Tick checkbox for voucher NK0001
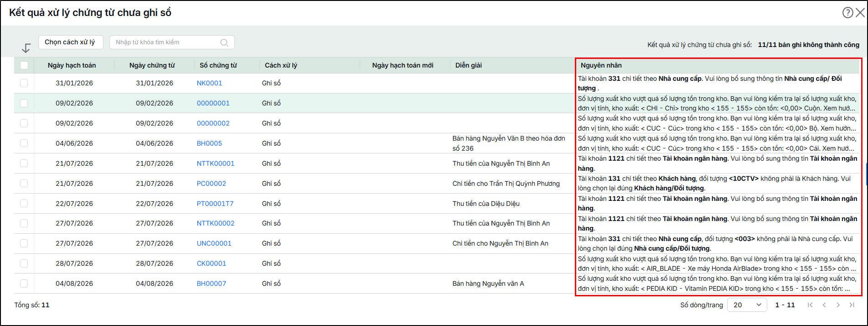This screenshot has height=326, width=868. tap(24, 83)
